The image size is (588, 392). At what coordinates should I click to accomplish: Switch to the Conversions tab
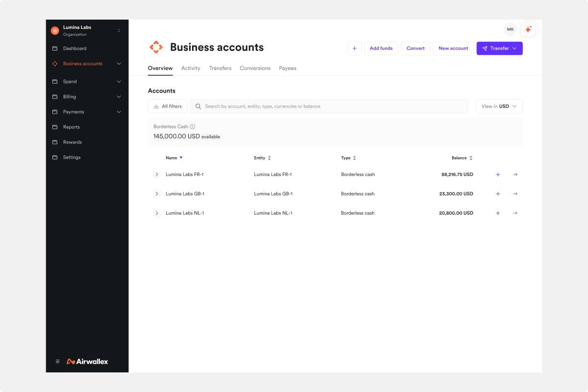tap(255, 68)
